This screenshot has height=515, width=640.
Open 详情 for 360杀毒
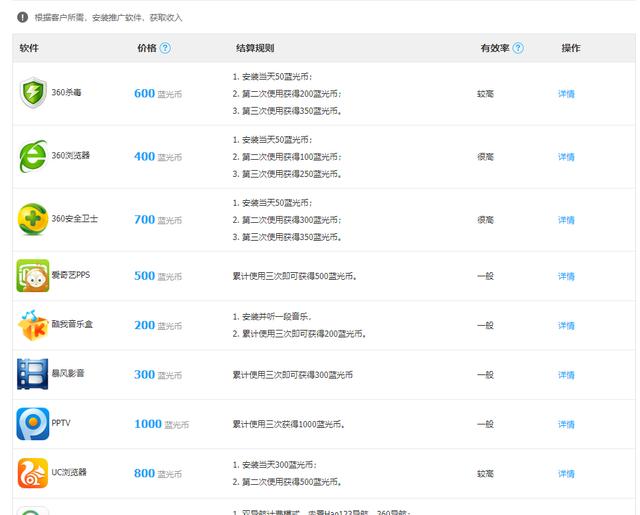click(x=566, y=94)
